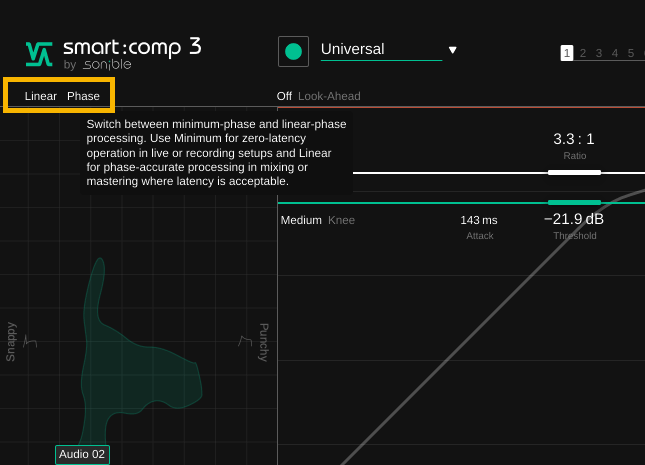Select state slot 4
The height and width of the screenshot is (465, 645).
[615, 53]
